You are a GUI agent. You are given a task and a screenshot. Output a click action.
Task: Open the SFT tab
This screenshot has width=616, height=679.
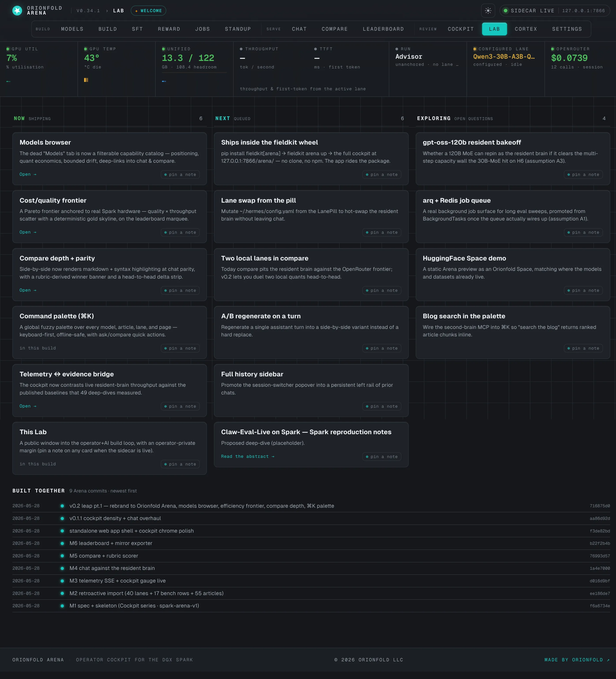coord(137,29)
